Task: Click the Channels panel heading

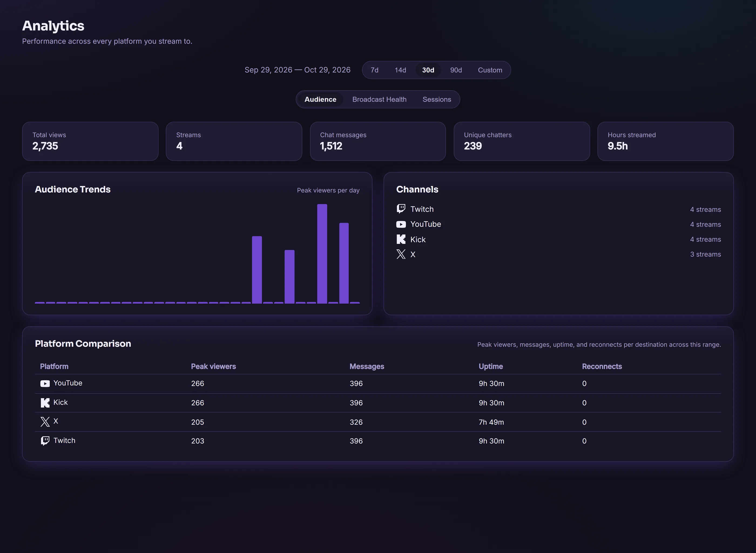Action: pyautogui.click(x=417, y=189)
